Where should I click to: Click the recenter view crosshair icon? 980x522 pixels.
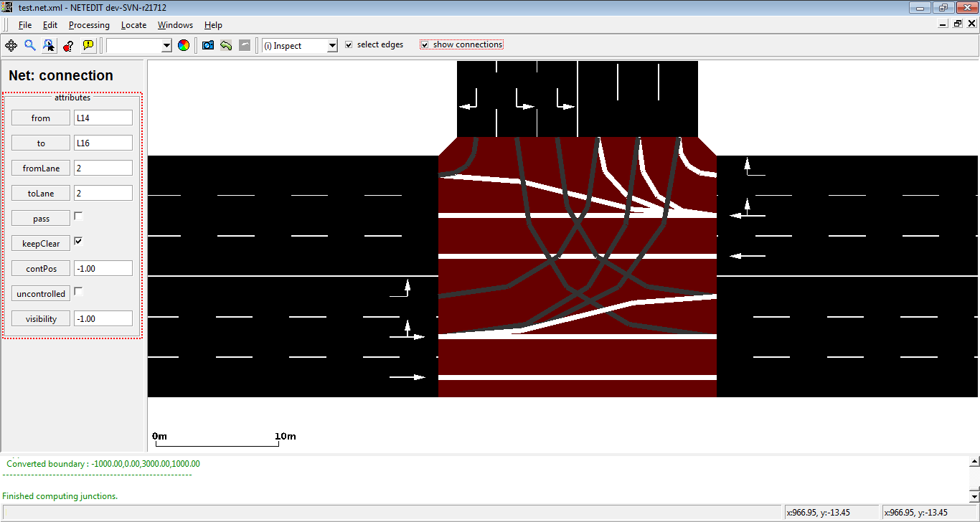(x=11, y=45)
